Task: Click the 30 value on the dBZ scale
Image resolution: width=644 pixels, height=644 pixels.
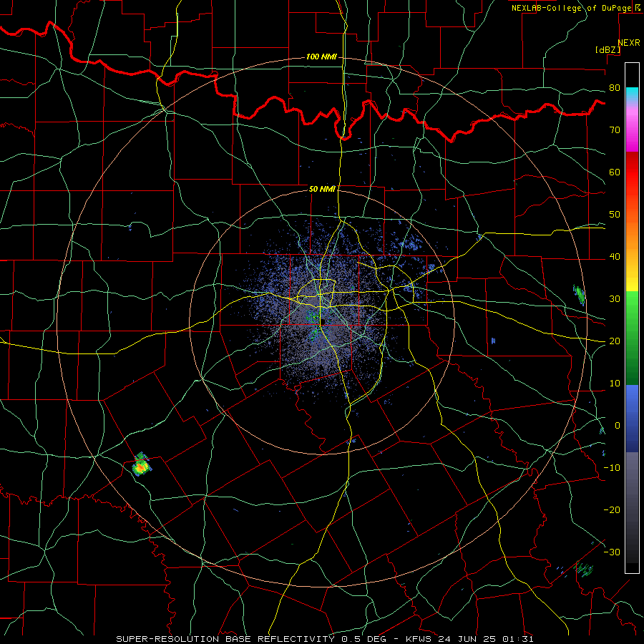Action: pos(615,299)
